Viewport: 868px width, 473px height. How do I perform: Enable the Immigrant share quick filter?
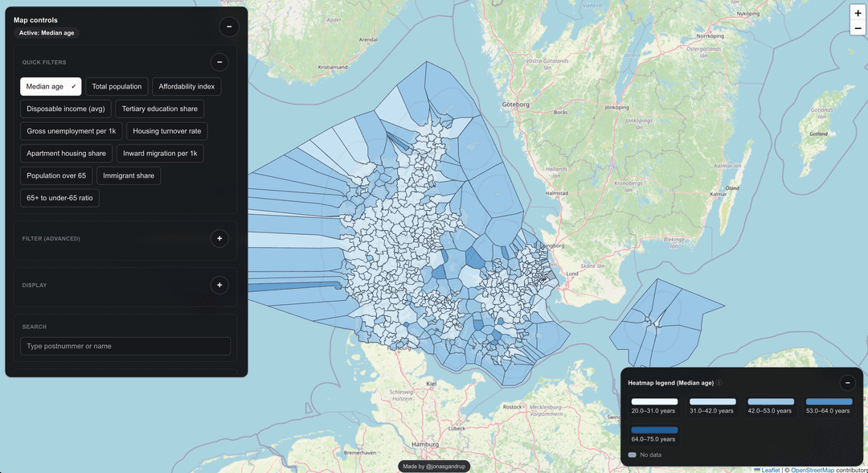pyautogui.click(x=129, y=175)
